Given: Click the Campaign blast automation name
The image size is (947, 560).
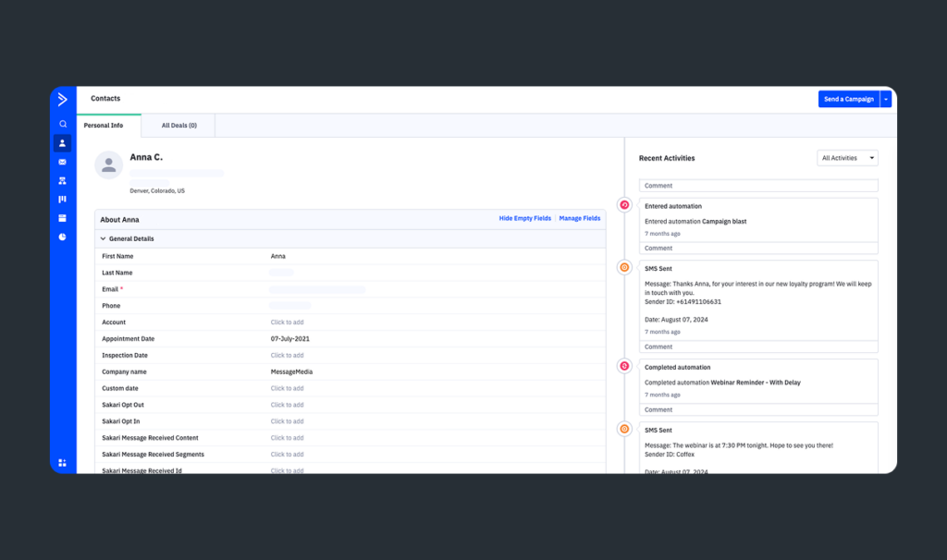Looking at the screenshot, I should point(724,222).
